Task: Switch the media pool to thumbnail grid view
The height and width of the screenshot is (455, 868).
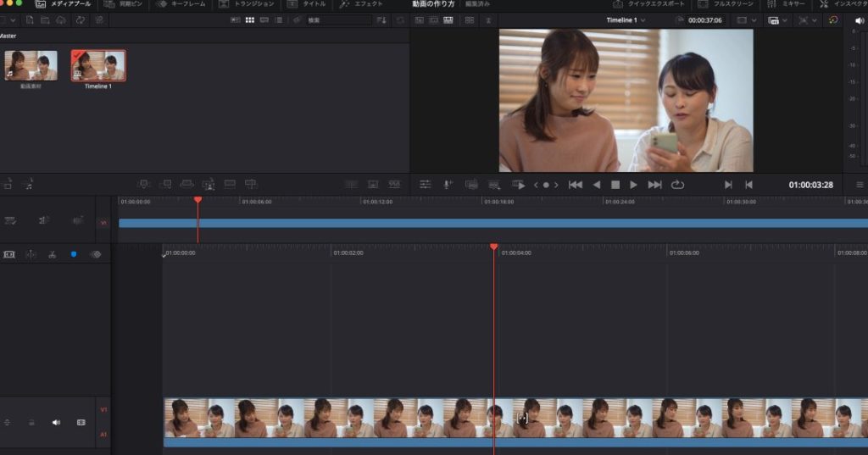Action: pyautogui.click(x=250, y=19)
